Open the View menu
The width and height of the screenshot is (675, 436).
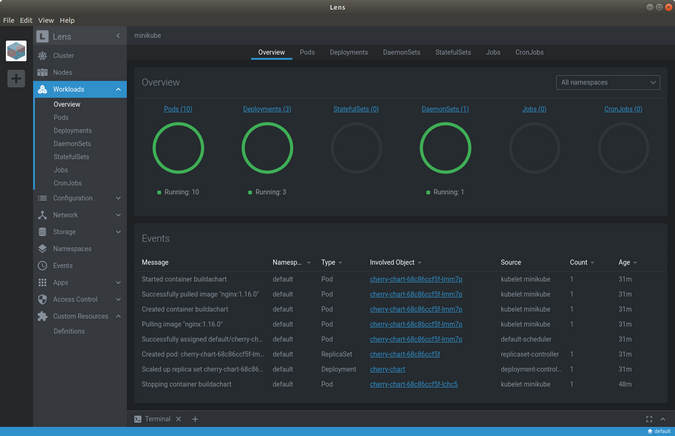(x=45, y=20)
